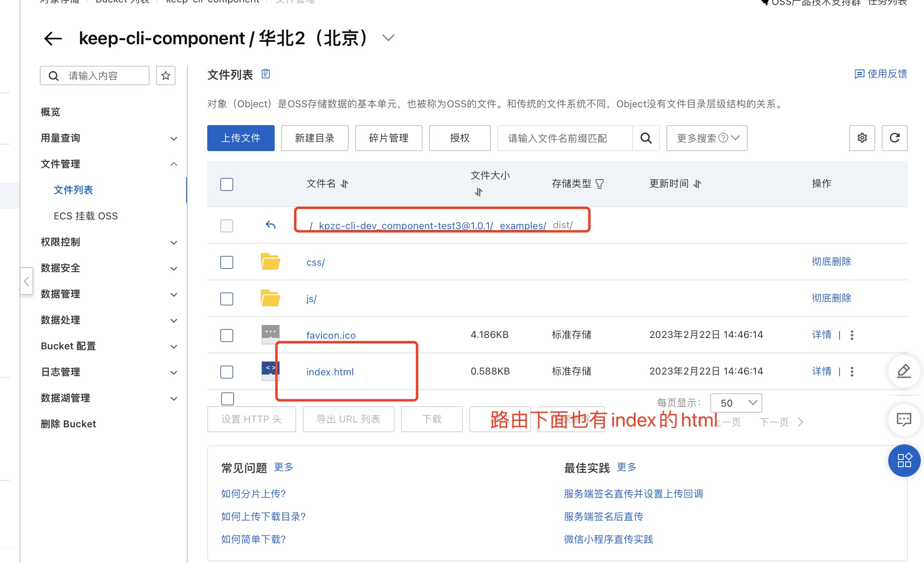Expand 数据管理 menu
This screenshot has width=924, height=563.
pos(174,294)
